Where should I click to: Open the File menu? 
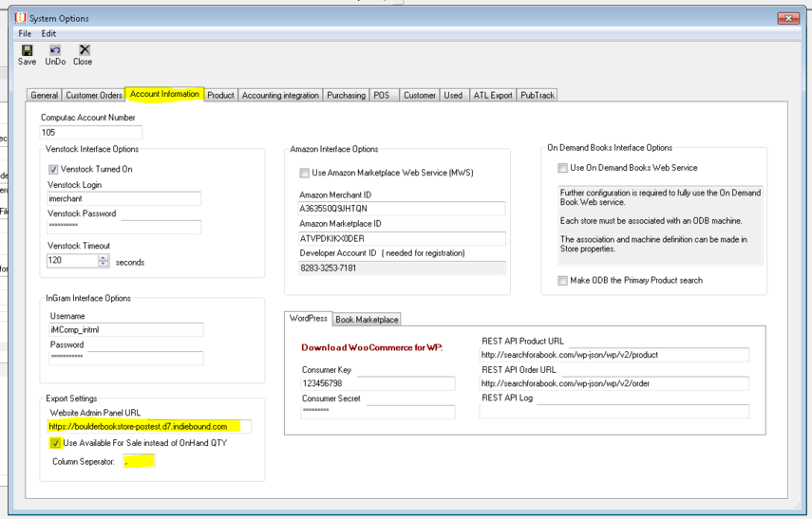click(x=25, y=33)
